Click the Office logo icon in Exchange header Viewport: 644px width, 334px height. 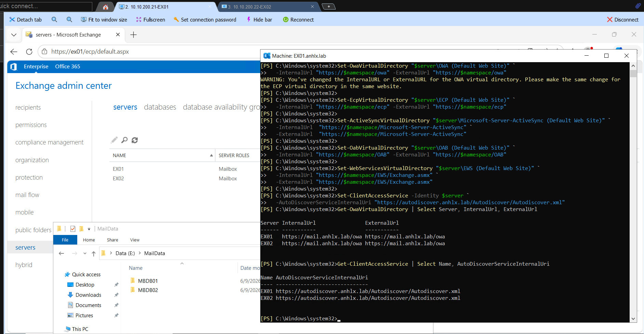14,67
